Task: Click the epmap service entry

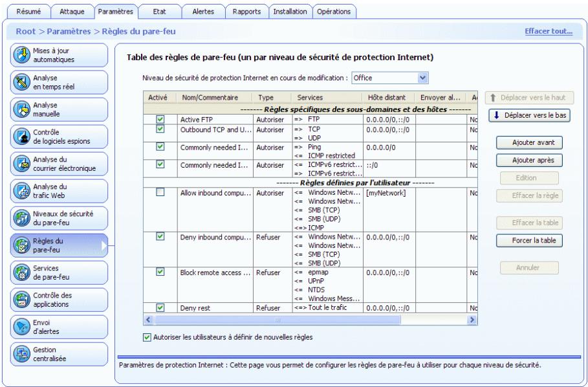Action: click(318, 272)
